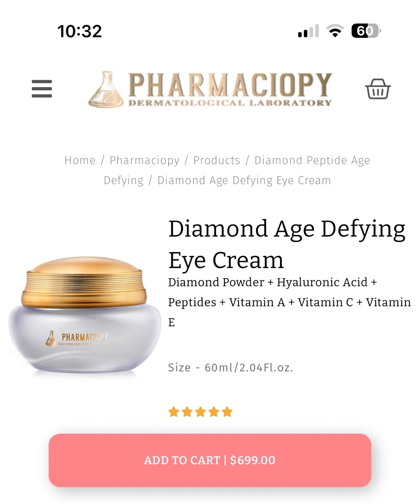The height and width of the screenshot is (504, 420).
Task: Tap the third rating star
Action: [201, 412]
